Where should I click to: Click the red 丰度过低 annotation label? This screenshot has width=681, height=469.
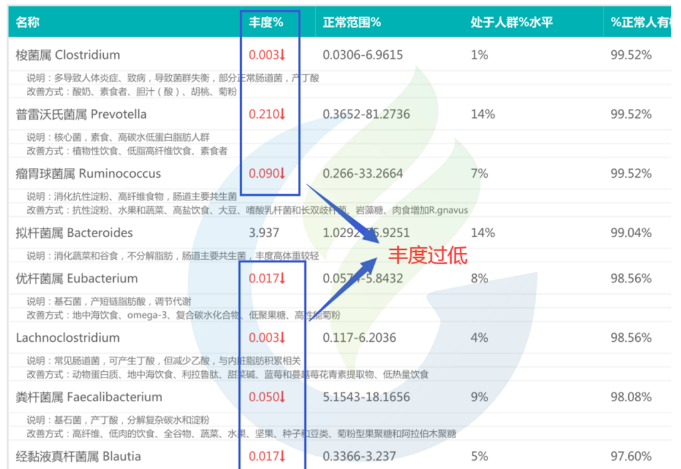427,254
